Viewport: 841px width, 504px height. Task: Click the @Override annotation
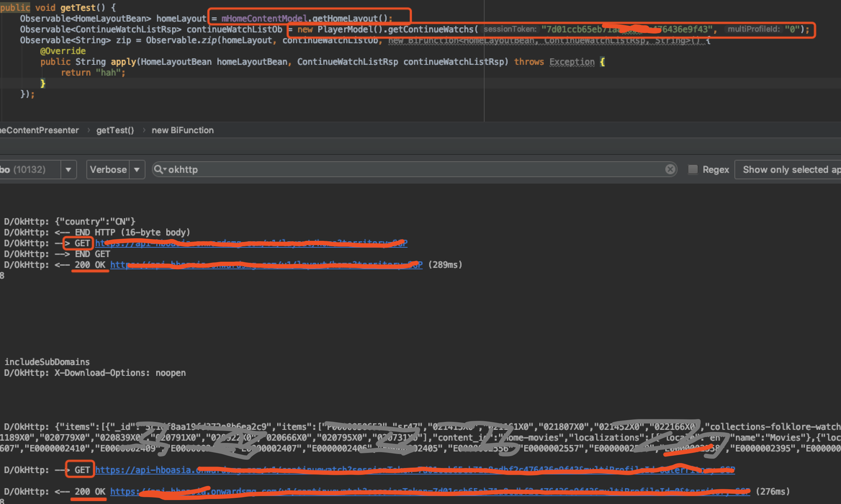63,51
